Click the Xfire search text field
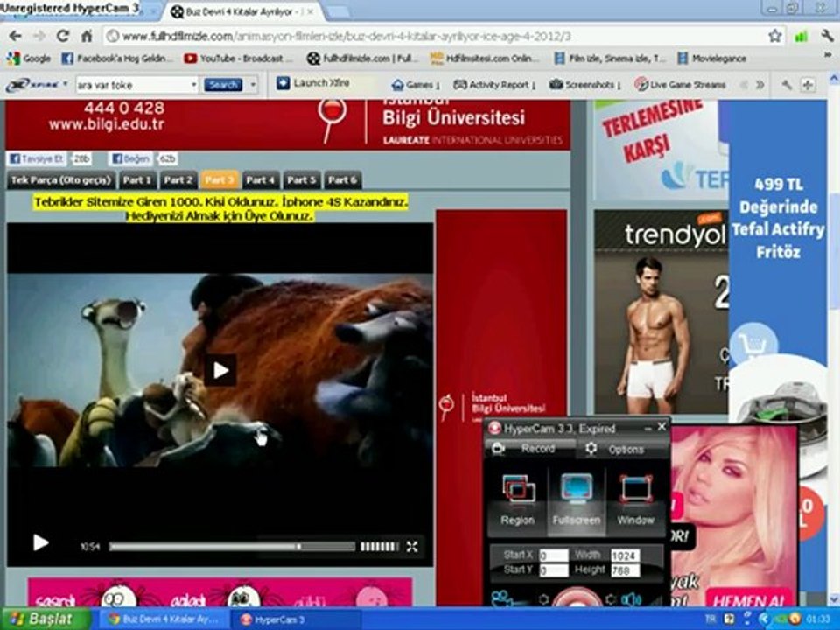Image resolution: width=840 pixels, height=630 pixels. [x=132, y=85]
